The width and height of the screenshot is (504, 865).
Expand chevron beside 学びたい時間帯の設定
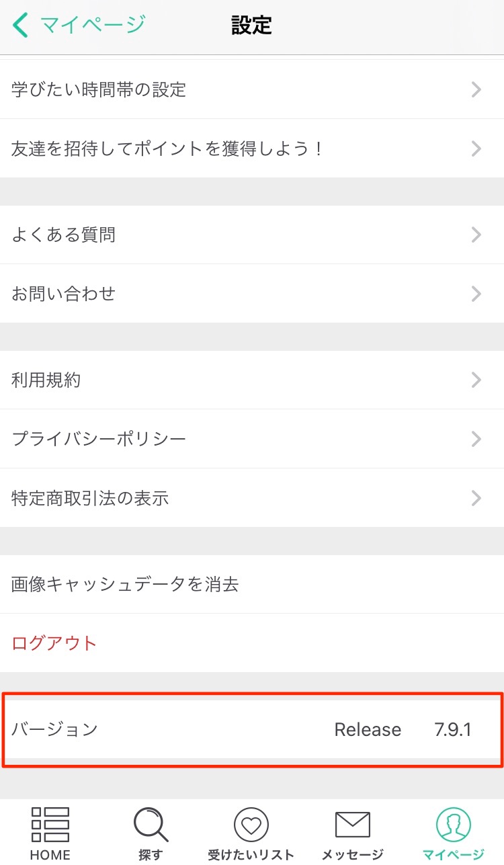click(x=476, y=89)
